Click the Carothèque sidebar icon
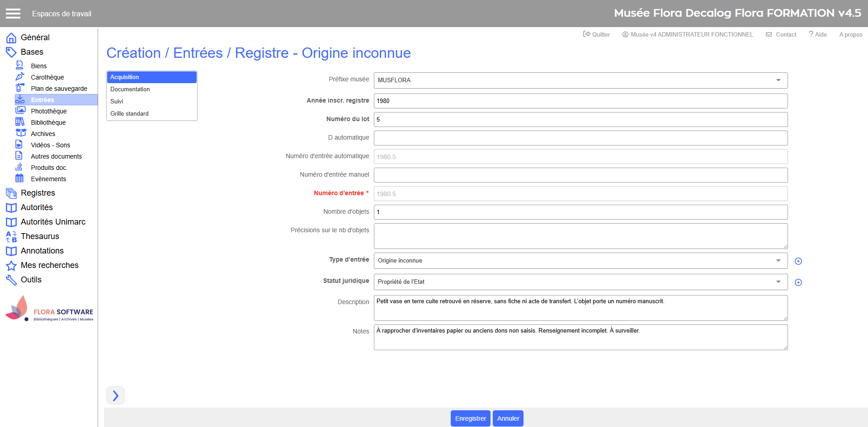The height and width of the screenshot is (427, 868). point(20,77)
